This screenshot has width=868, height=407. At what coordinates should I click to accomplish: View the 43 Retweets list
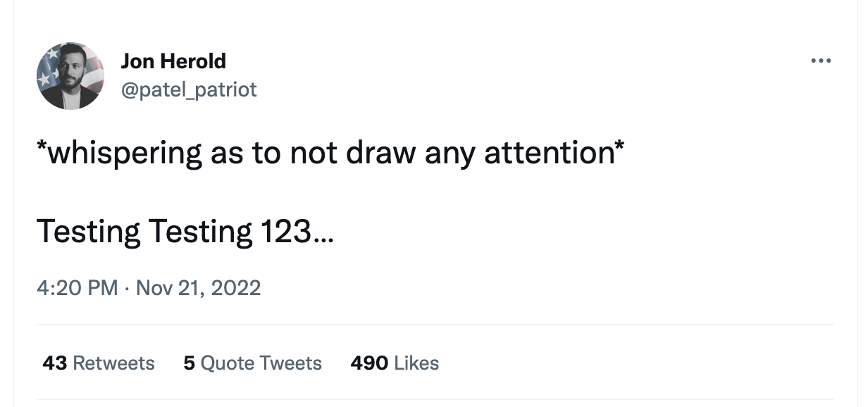[97, 363]
